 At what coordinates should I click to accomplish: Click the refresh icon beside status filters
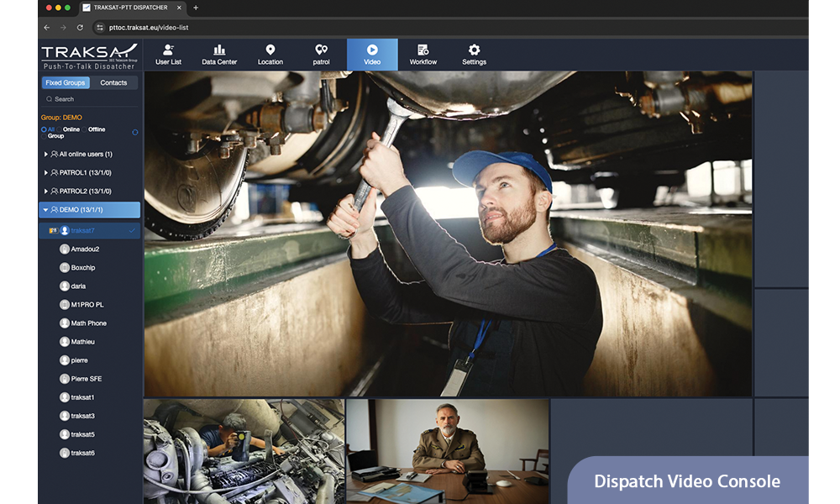pyautogui.click(x=135, y=132)
